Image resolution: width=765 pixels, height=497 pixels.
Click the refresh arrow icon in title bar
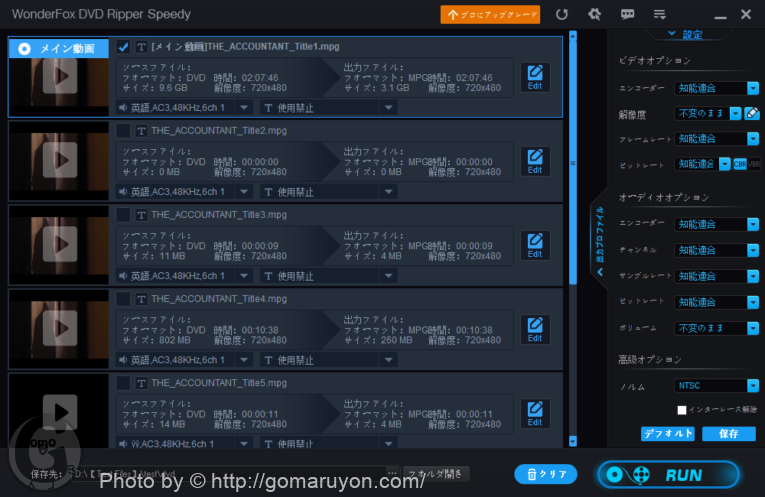(562, 14)
